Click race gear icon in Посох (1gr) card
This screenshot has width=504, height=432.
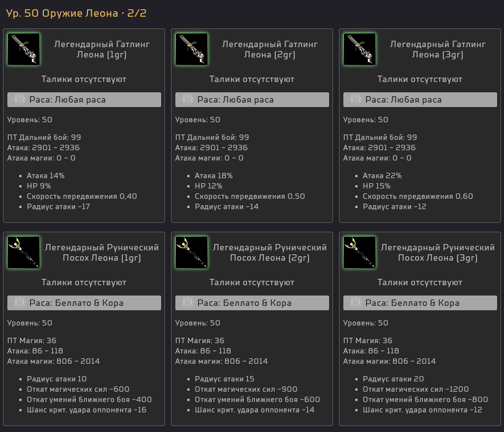tap(20, 302)
